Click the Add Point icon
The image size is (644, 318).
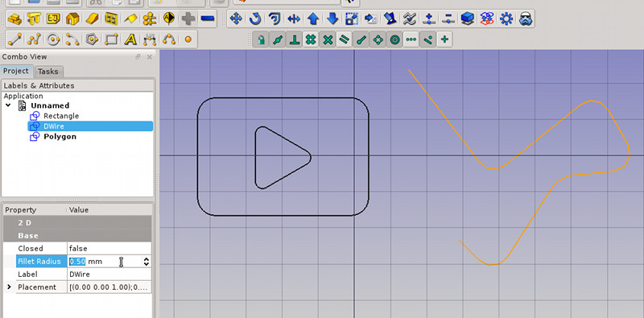[x=429, y=19]
